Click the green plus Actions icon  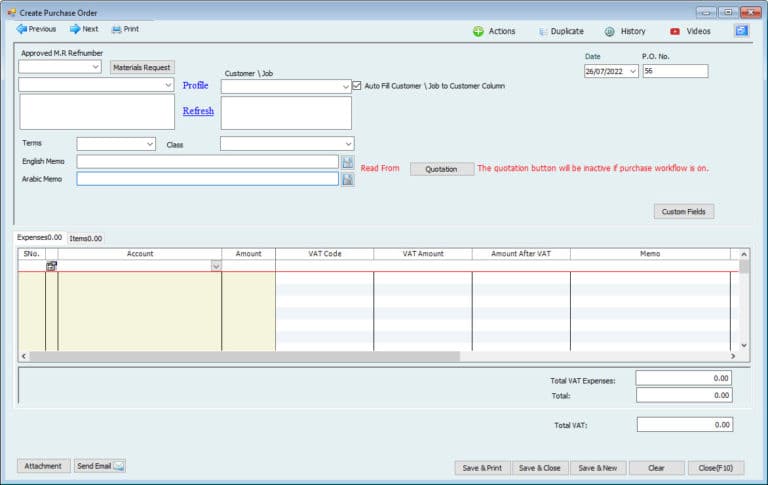click(x=478, y=31)
